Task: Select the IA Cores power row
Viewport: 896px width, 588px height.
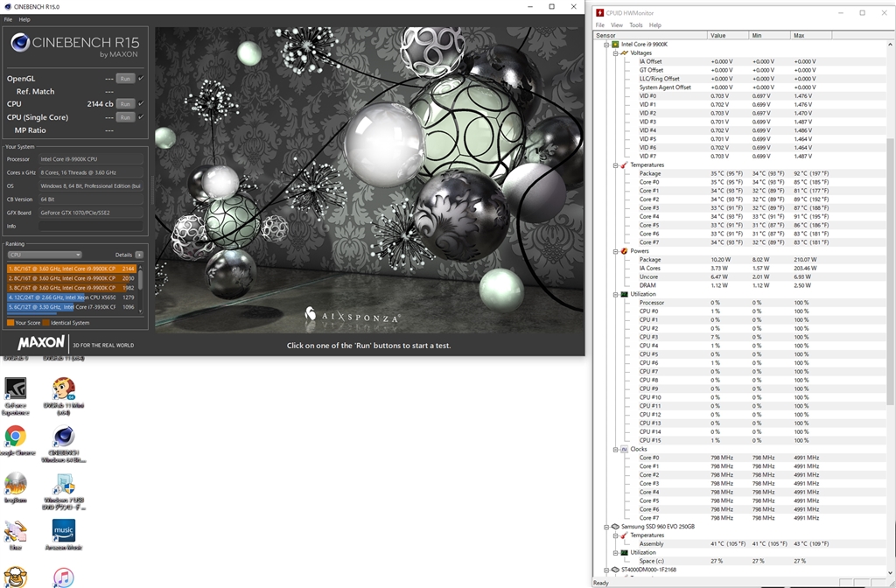Action: pos(740,268)
